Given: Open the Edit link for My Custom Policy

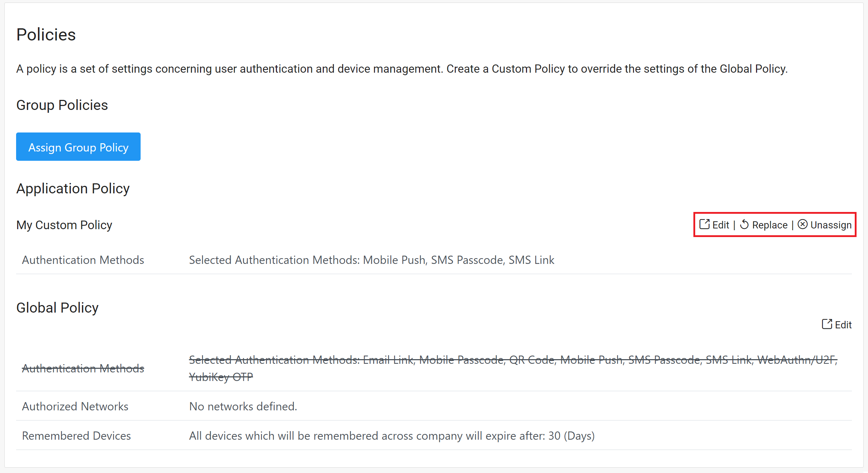Looking at the screenshot, I should pos(721,225).
